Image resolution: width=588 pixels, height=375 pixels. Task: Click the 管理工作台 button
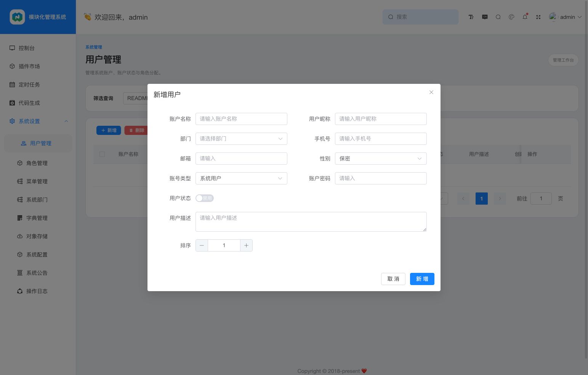pyautogui.click(x=563, y=60)
